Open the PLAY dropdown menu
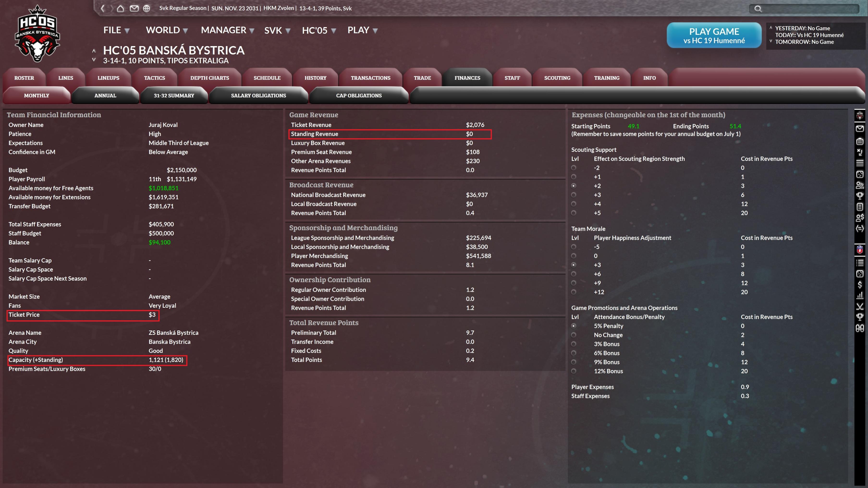Screen dimensions: 868x488 362,30
